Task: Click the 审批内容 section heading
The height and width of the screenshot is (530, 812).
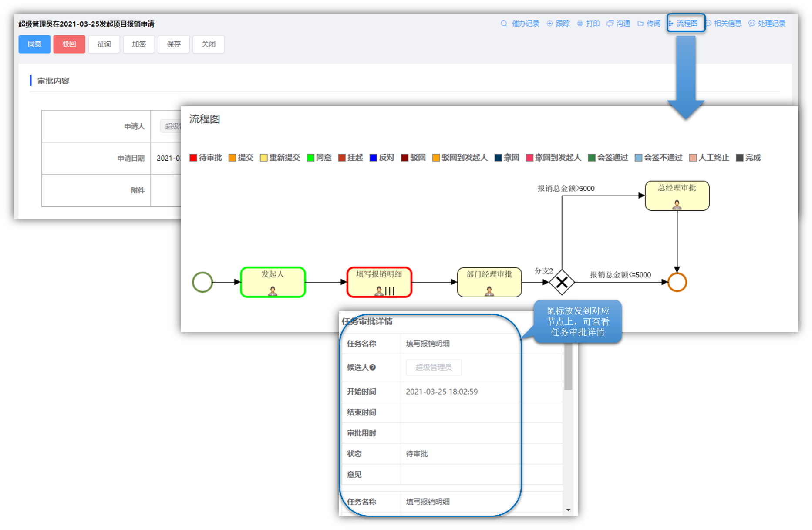Action: (53, 81)
